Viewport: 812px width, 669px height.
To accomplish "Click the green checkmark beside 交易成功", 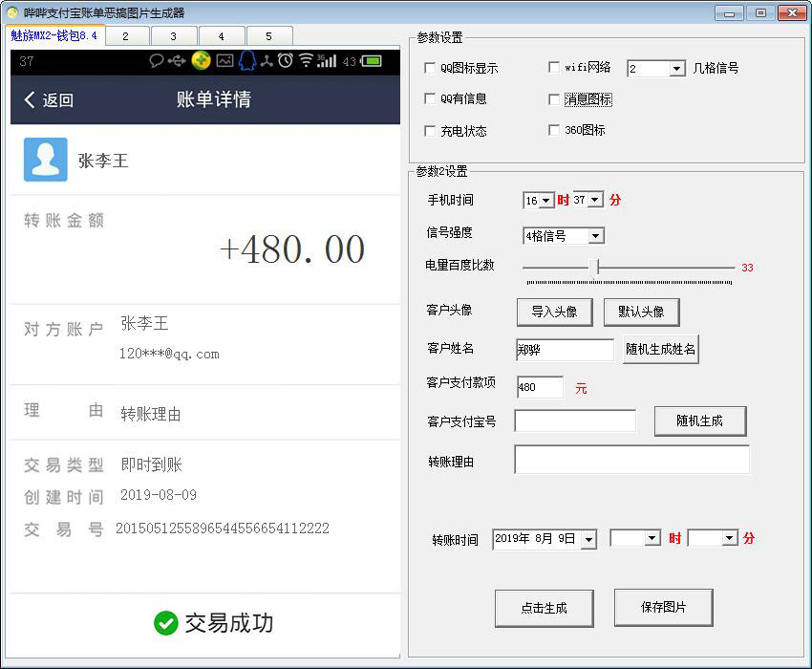I will point(165,623).
